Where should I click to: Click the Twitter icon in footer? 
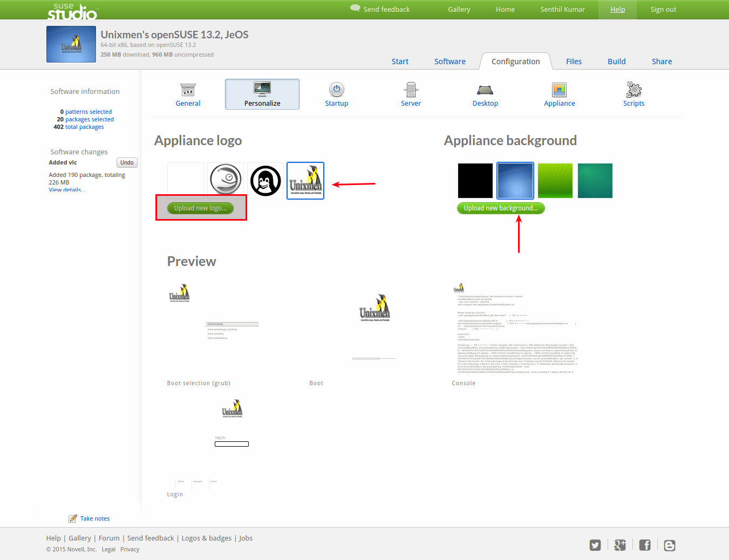(595, 545)
